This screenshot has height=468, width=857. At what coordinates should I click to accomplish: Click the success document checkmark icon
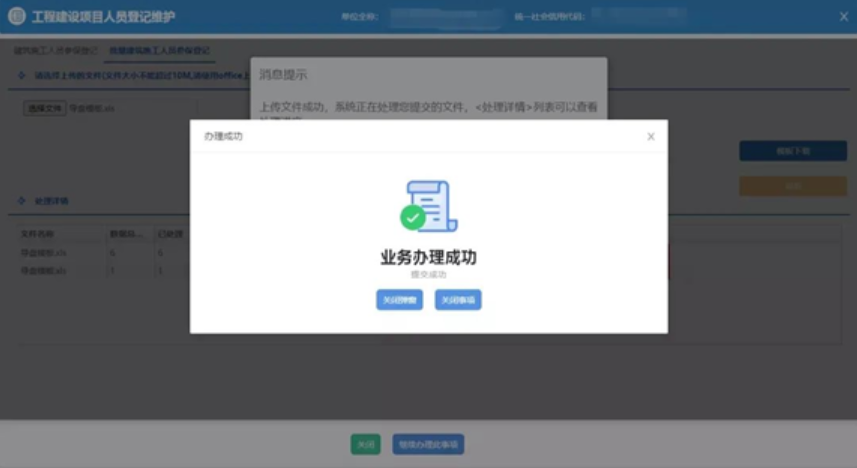429,206
